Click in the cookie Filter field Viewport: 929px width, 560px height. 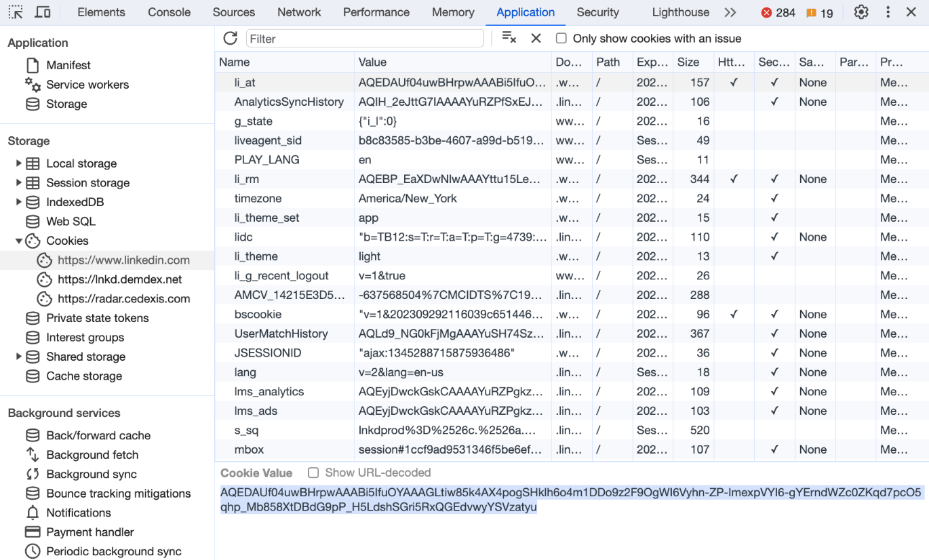point(365,39)
